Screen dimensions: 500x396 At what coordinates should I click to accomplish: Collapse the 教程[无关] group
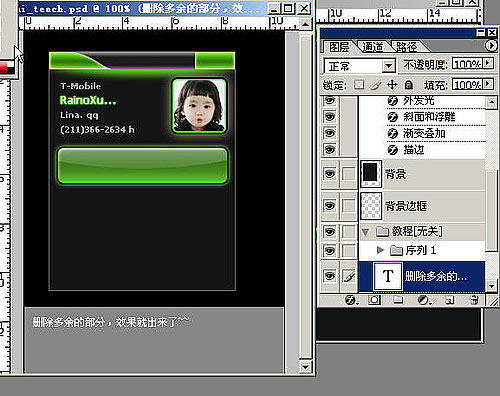point(365,232)
